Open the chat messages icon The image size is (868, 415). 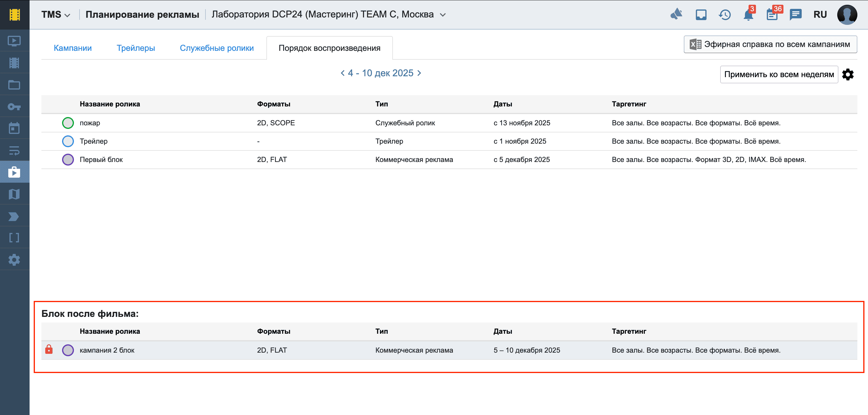point(795,15)
